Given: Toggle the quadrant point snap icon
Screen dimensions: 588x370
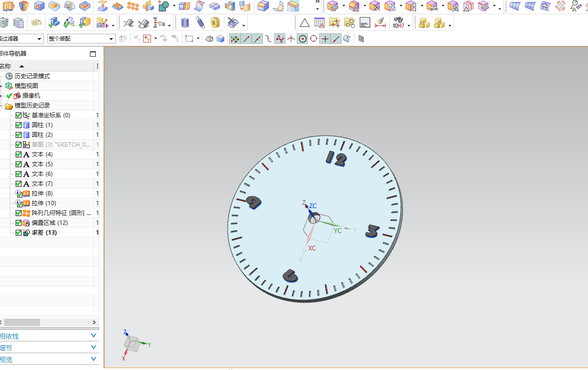Looking at the screenshot, I should point(313,39).
